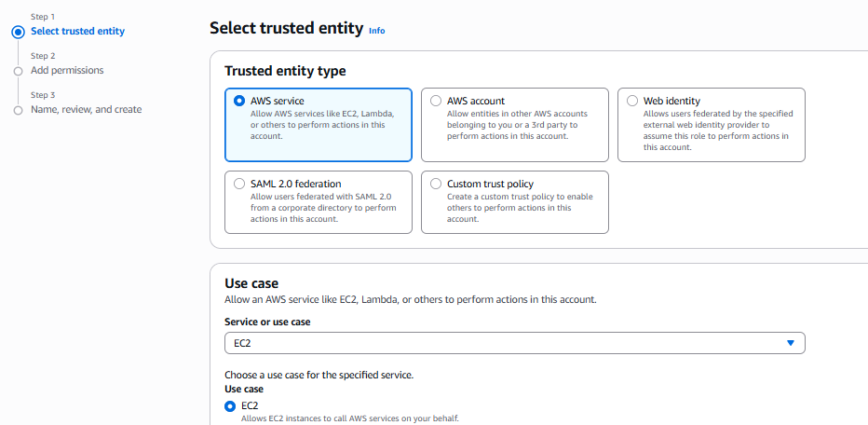Select SAML 2.0 federation option
868x425 pixels.
click(239, 184)
